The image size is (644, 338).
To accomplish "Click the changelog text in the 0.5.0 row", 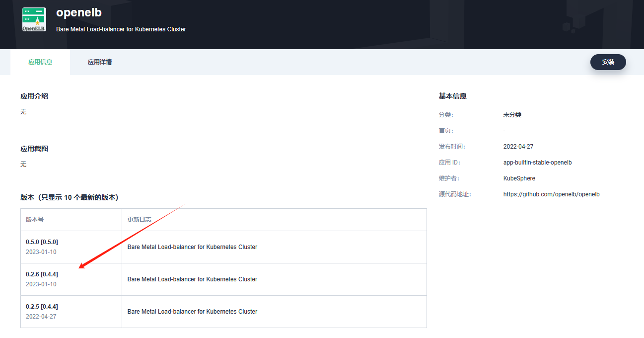I will coord(192,247).
